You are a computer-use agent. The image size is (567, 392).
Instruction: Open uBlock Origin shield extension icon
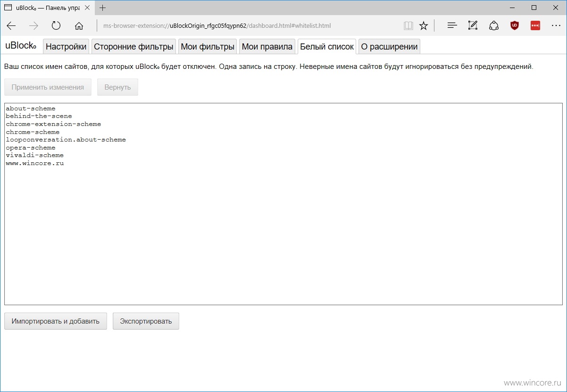(x=515, y=26)
